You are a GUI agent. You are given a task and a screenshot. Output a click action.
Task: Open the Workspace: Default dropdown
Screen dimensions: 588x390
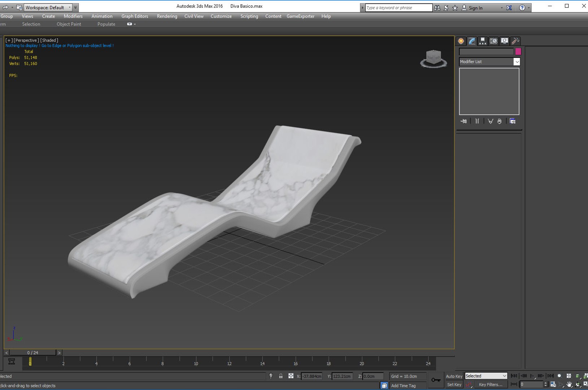pyautogui.click(x=48, y=8)
